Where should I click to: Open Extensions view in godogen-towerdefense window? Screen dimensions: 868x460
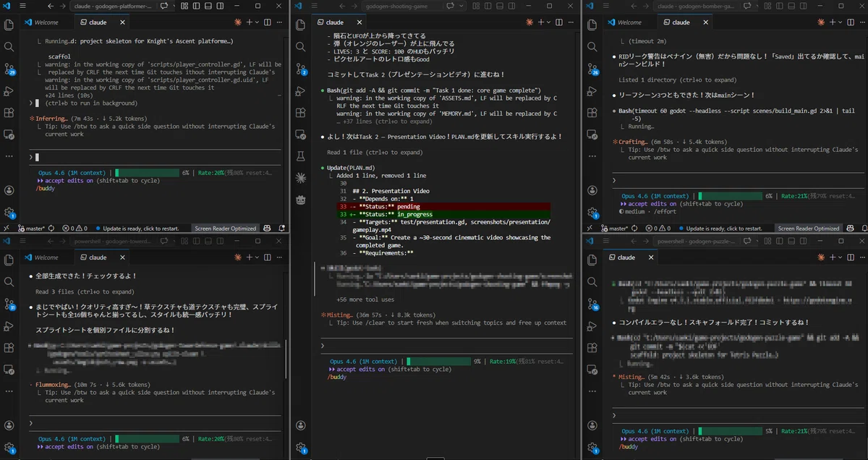point(9,347)
